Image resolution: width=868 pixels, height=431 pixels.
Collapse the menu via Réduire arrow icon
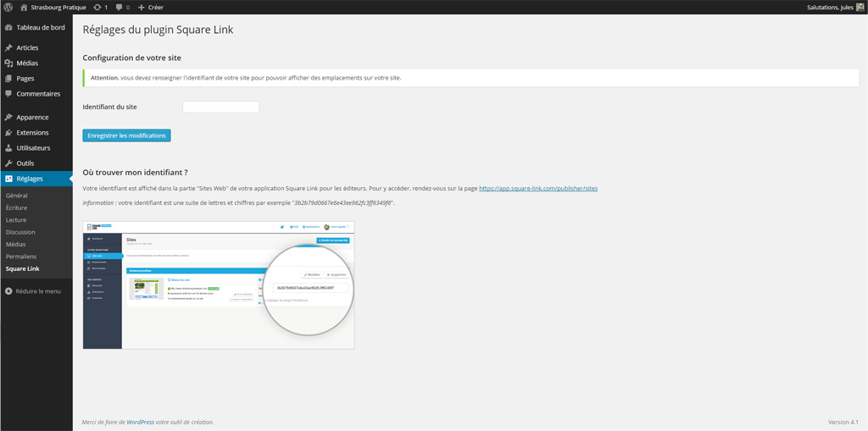point(8,291)
